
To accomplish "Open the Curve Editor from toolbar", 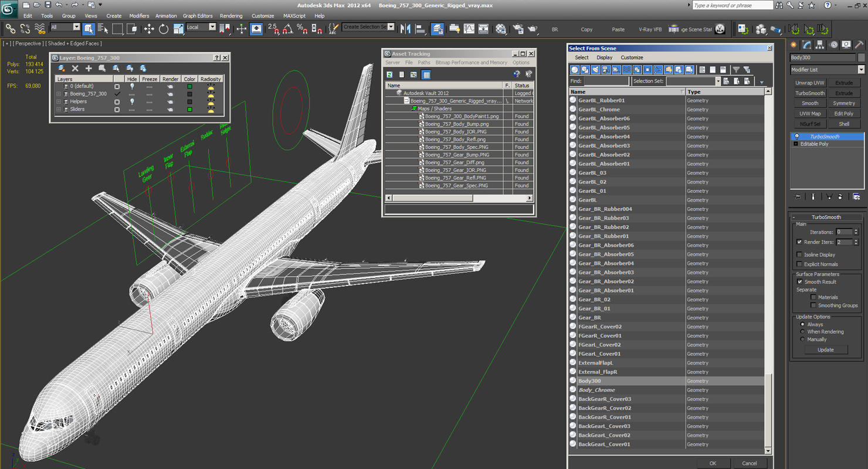I will click(x=469, y=29).
